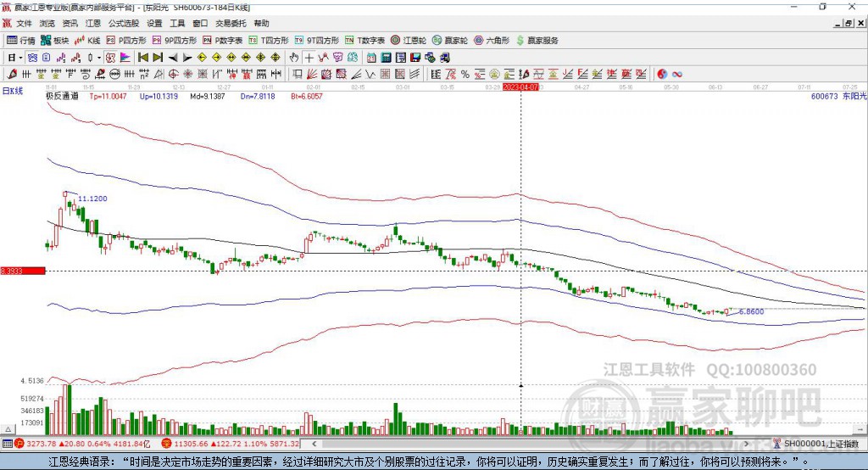Click the 深 index 11305.66 status entry

click(231, 444)
